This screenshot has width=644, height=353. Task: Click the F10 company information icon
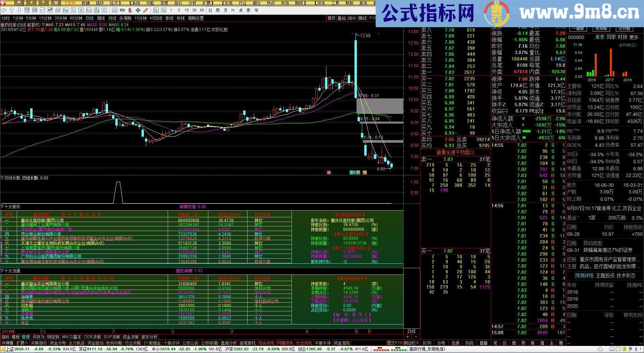65,10
